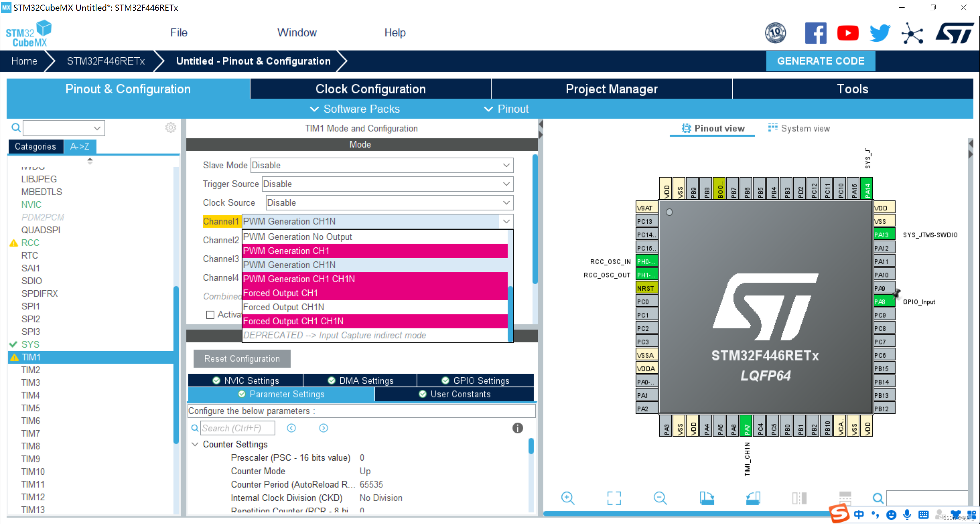Viewport: 980px width, 524px height.
Task: Jump to next parameter search result
Action: (323, 428)
